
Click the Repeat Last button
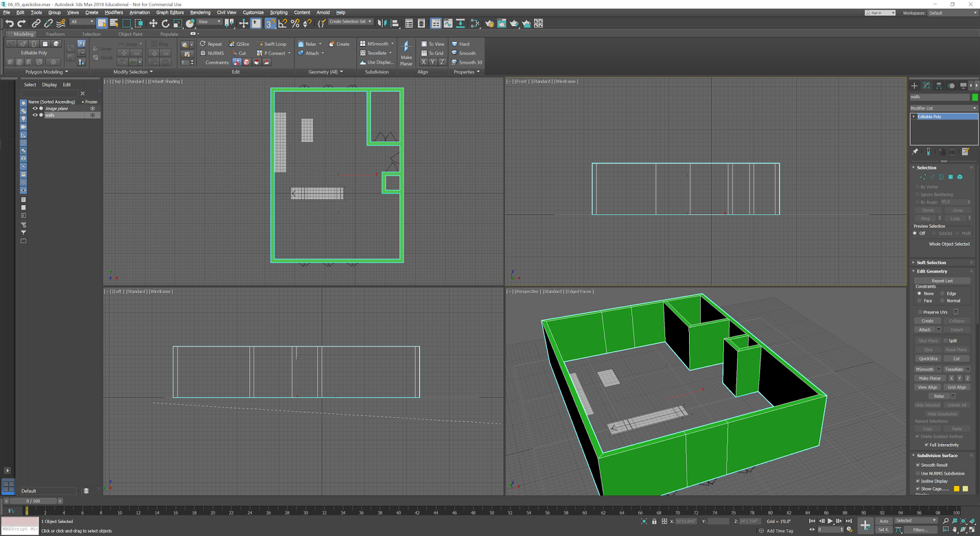(942, 281)
